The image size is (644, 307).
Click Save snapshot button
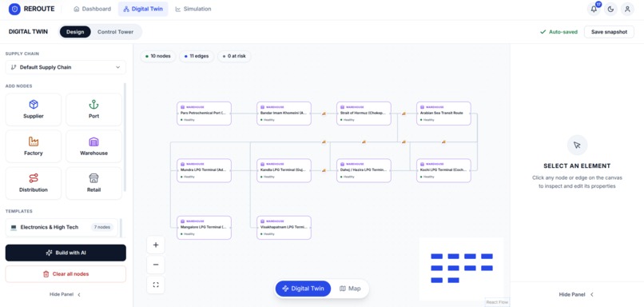(x=609, y=32)
